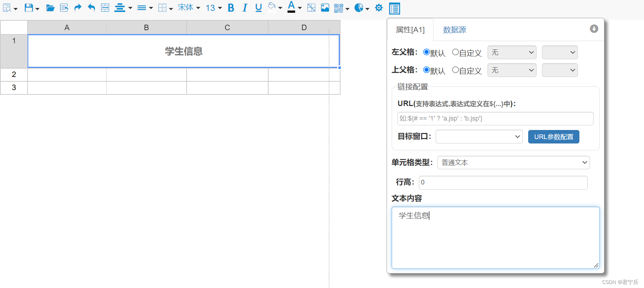The width and height of the screenshot is (644, 288).
Task: Select row header 1
Action: 14,51
